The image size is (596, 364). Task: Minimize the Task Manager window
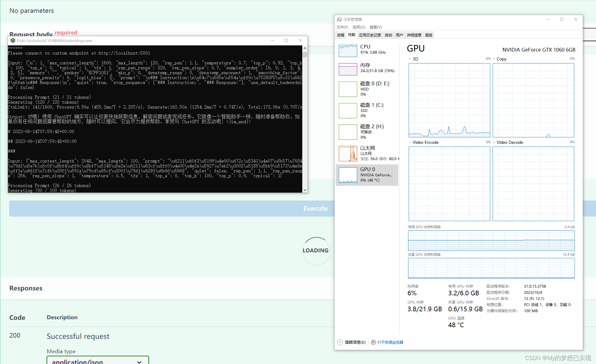tap(548, 19)
